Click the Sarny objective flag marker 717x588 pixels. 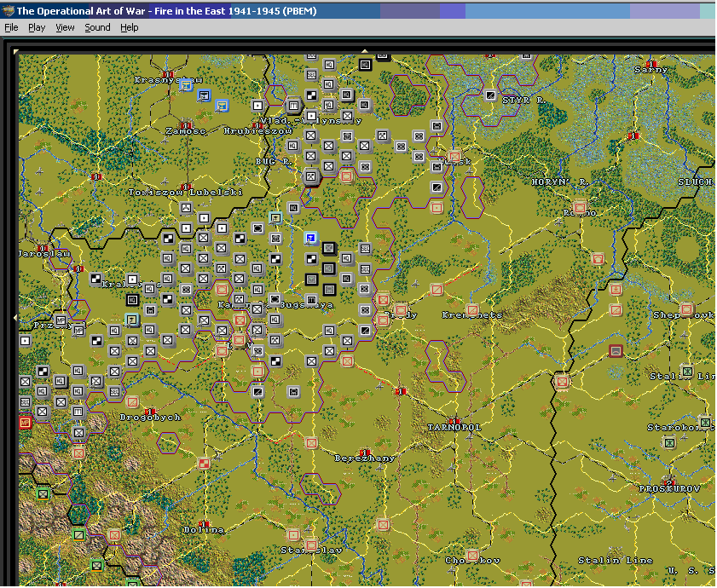(x=651, y=64)
